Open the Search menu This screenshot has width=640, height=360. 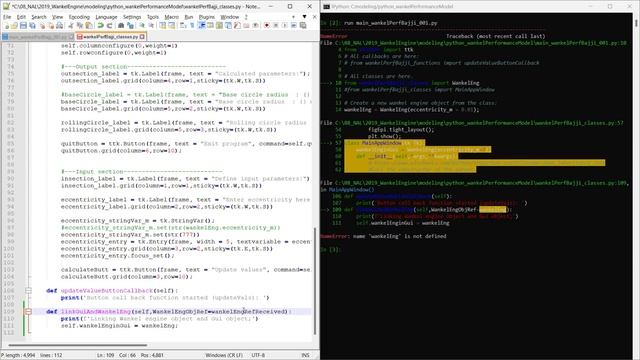[x=39, y=17]
